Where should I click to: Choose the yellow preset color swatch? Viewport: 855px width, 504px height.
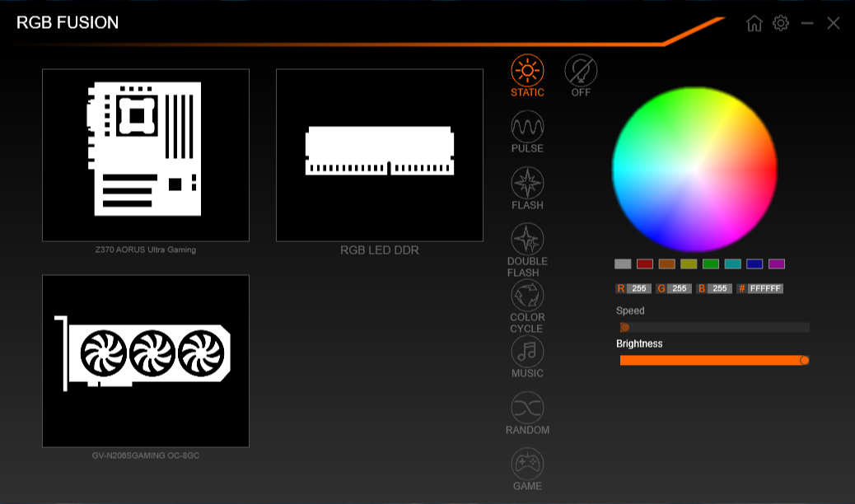coord(689,264)
